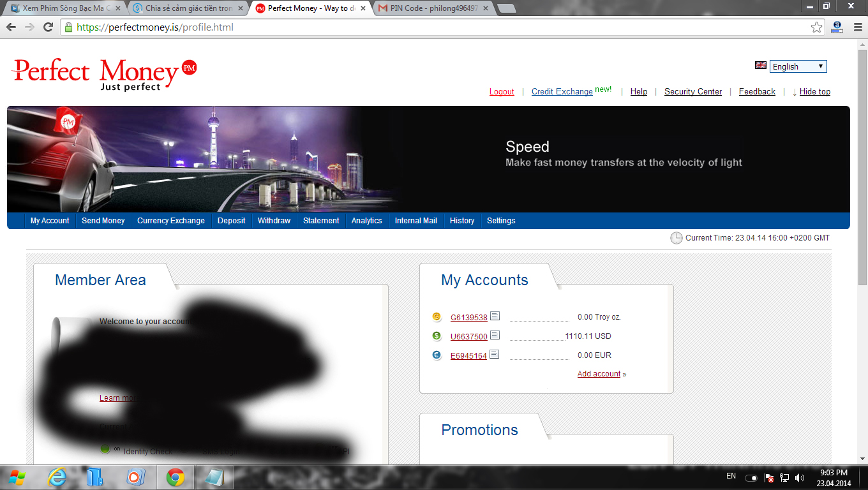Open gold account G6139538 link

click(469, 318)
